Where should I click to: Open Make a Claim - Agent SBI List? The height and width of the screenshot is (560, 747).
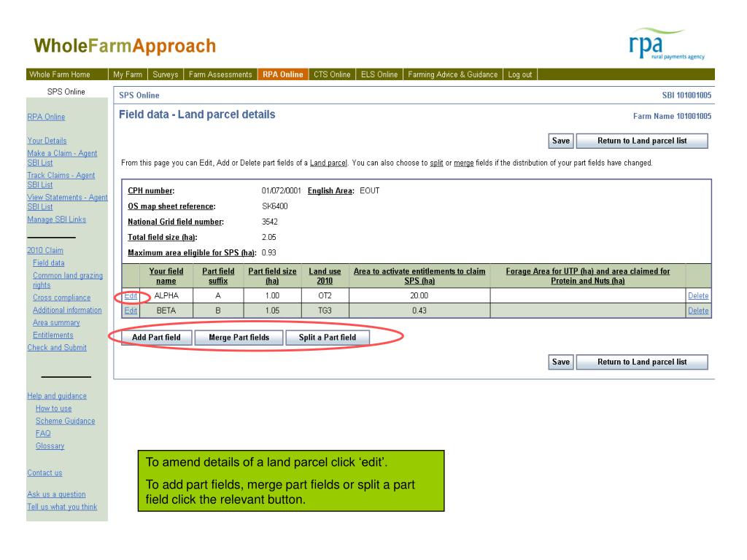[x=62, y=157]
